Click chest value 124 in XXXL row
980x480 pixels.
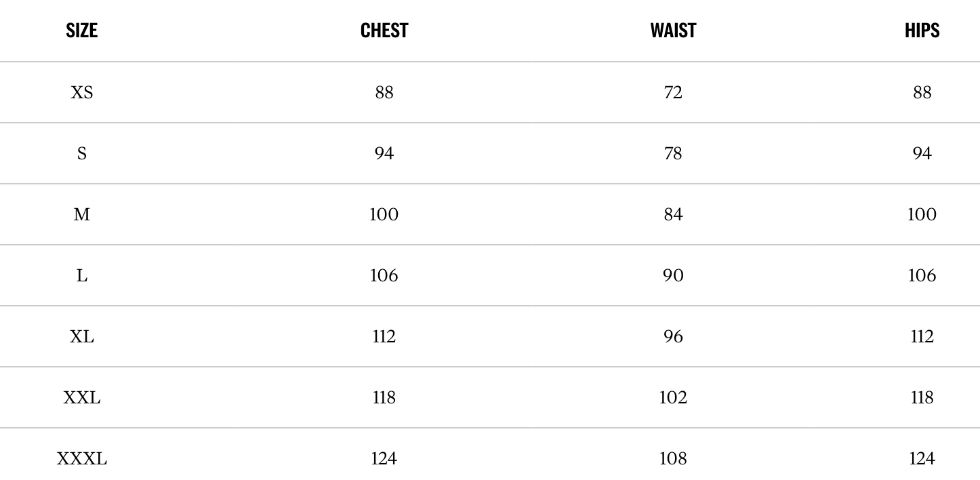click(x=384, y=459)
